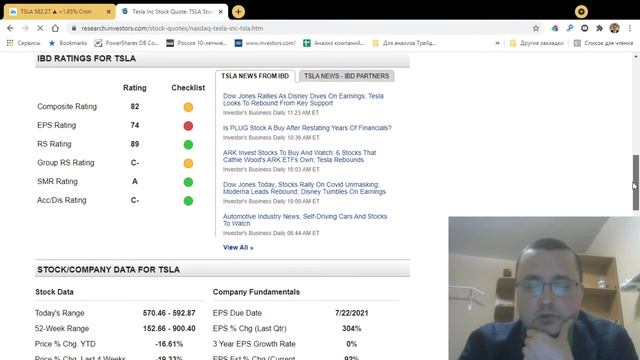Click the EPS Due Date value 7/22/2021
The width and height of the screenshot is (640, 360).
351,313
